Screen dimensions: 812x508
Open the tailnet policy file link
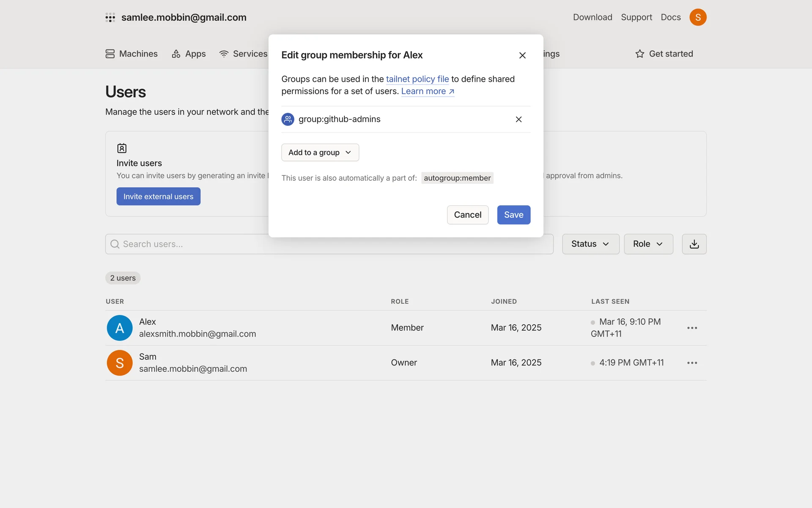point(417,79)
